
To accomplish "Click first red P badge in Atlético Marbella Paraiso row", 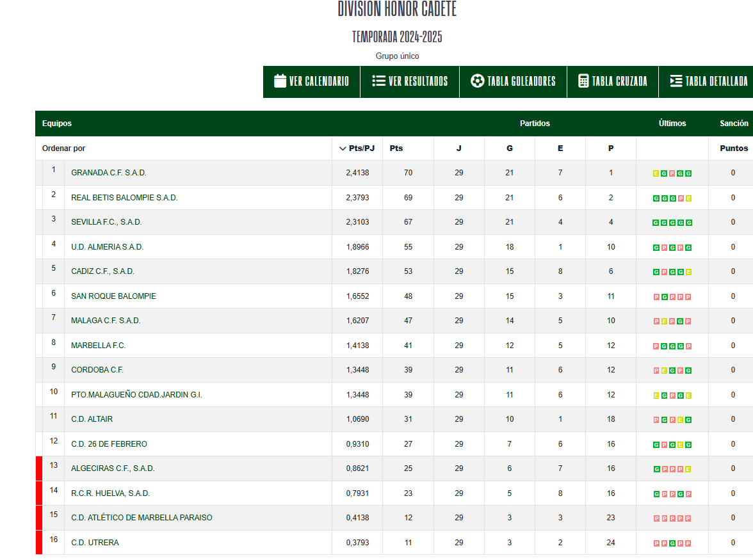I will point(656,519).
